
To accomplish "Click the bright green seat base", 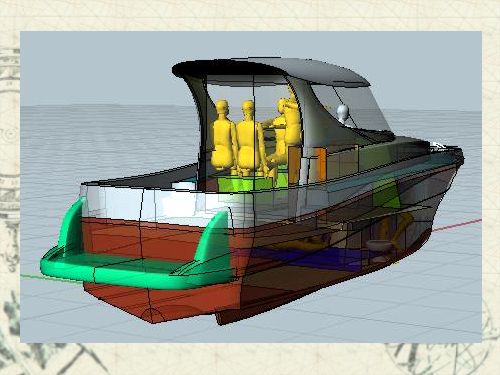I will [x=251, y=183].
